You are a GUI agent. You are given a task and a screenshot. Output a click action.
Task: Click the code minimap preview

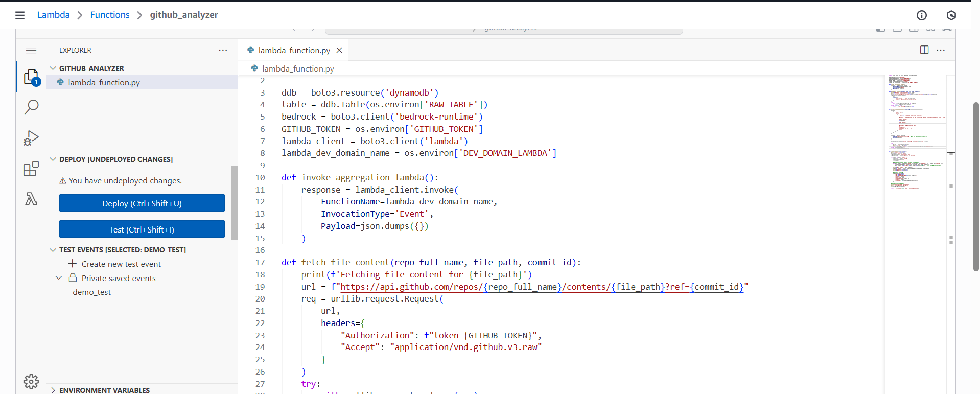916,132
